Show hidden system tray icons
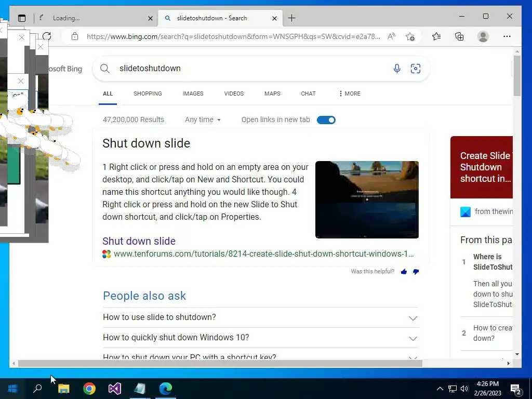Screen dimensions: 532x399 [440, 389]
